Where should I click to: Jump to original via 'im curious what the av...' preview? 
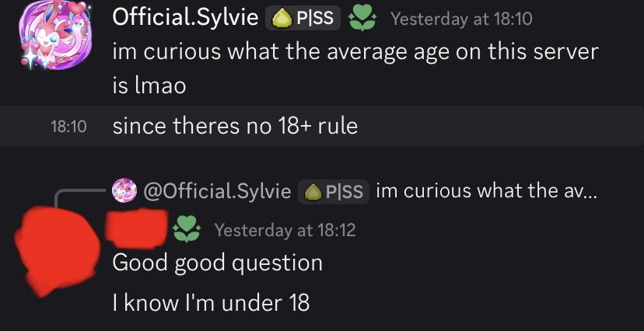(486, 191)
